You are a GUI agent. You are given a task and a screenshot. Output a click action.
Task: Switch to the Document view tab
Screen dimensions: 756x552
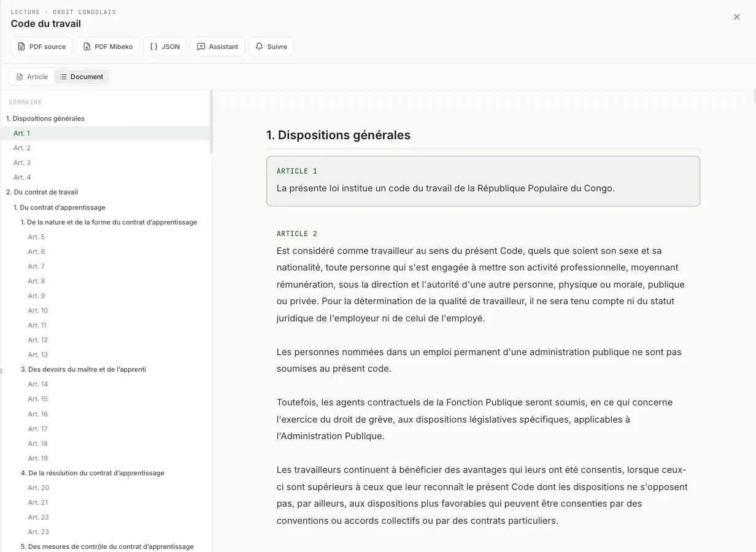click(82, 77)
